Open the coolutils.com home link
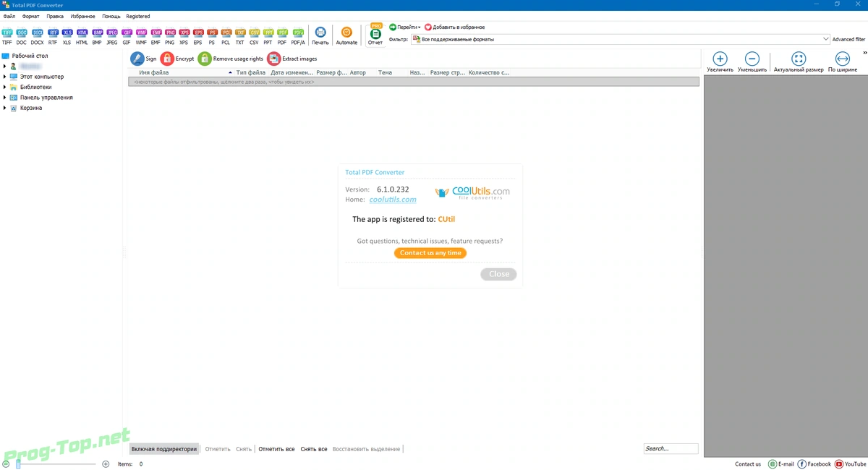868x470 pixels. coord(393,200)
